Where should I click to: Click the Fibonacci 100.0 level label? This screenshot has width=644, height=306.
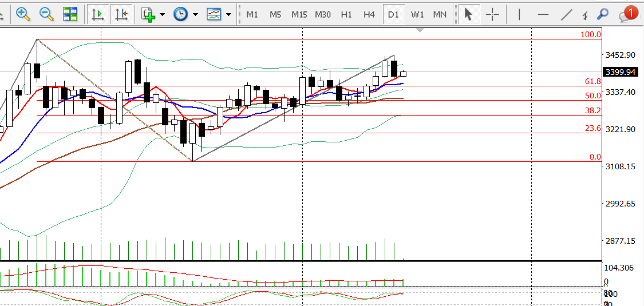point(591,34)
